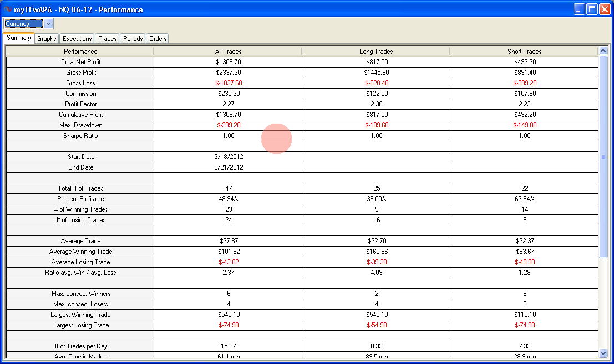Select All Trades Max. Drawdown $-299.20

[x=229, y=125]
